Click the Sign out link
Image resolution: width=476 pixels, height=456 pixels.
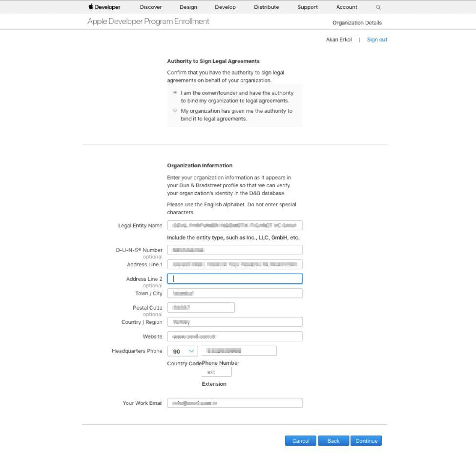click(x=377, y=40)
